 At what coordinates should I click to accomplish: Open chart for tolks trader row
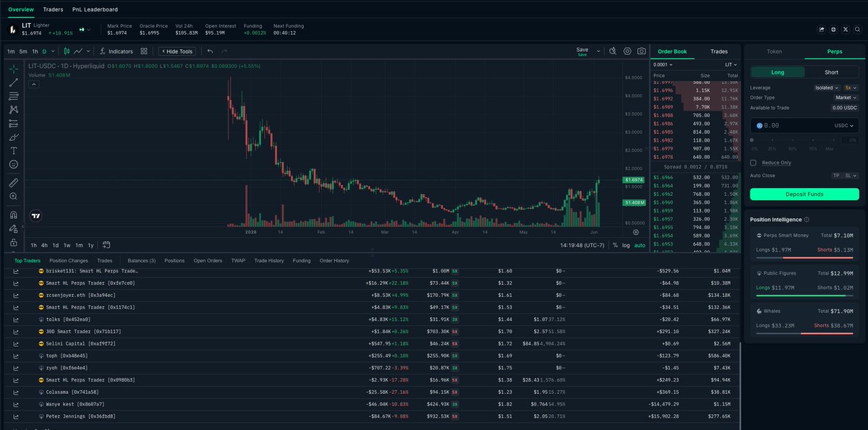(16, 319)
